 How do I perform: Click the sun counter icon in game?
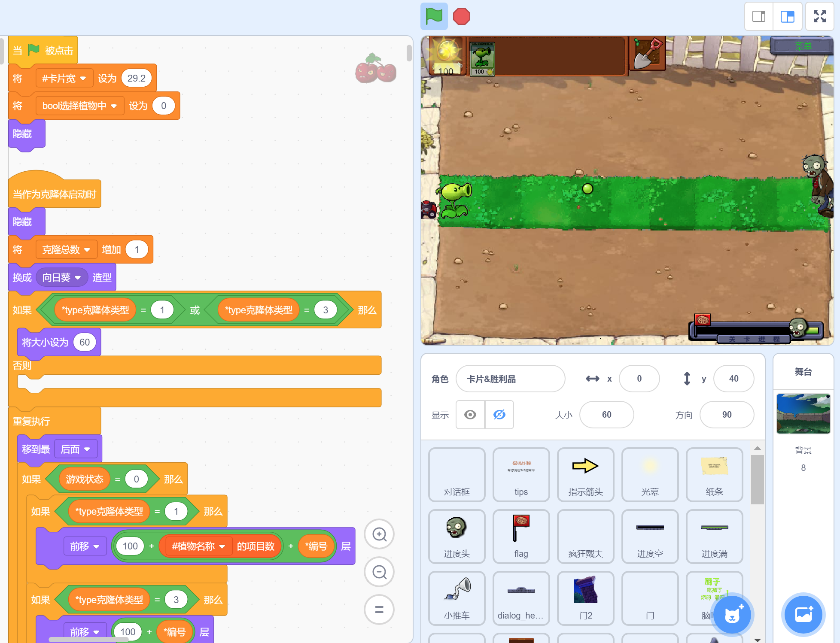click(446, 56)
